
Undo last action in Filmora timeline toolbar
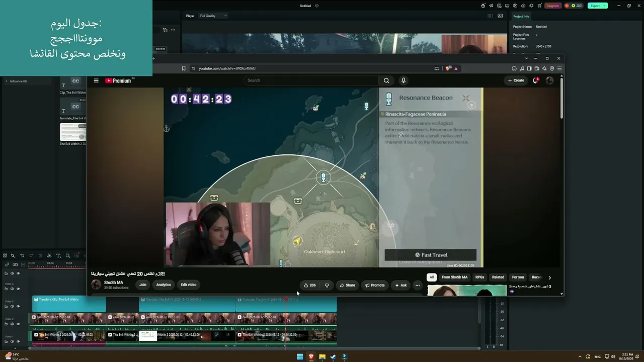pos(22,255)
